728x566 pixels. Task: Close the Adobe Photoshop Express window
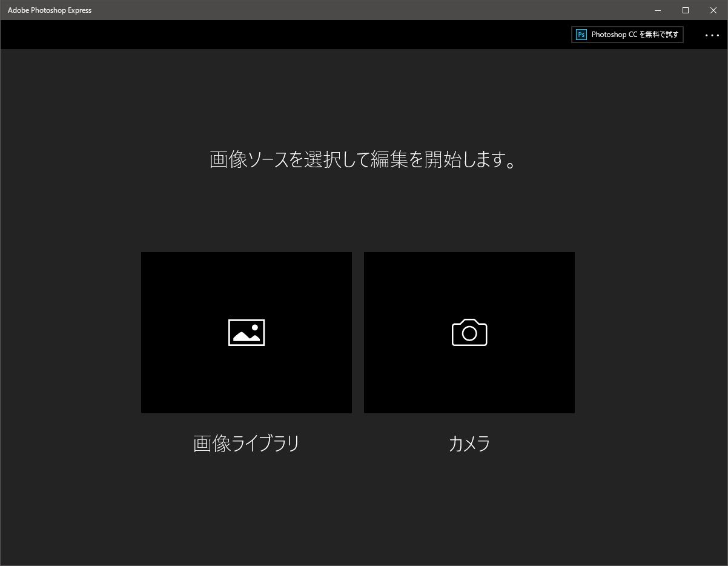(713, 10)
